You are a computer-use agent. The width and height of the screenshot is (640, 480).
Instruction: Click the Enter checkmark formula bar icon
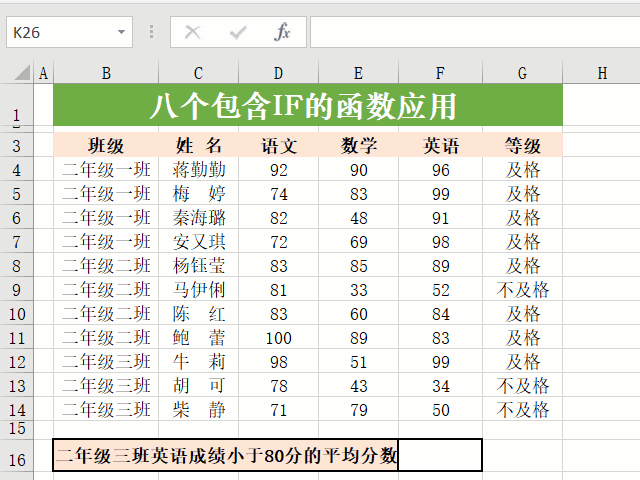[238, 32]
